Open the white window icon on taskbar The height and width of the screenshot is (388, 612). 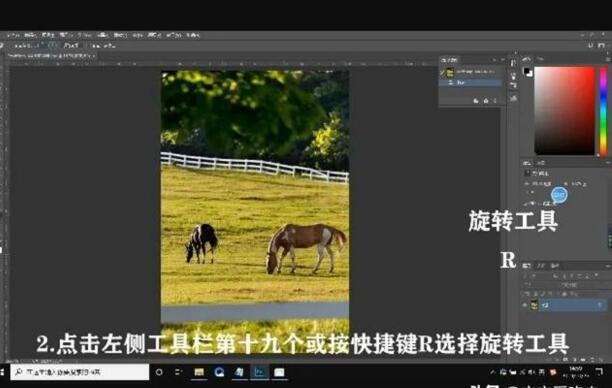[279, 372]
